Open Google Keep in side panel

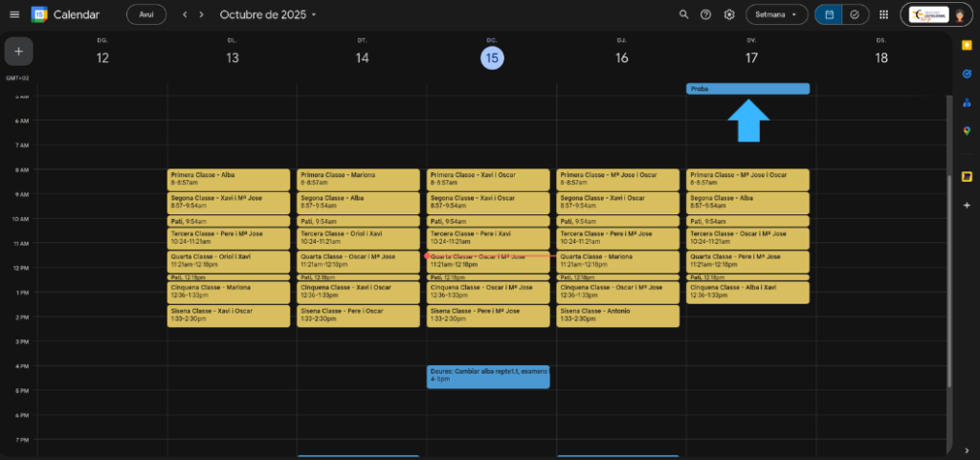[967, 45]
